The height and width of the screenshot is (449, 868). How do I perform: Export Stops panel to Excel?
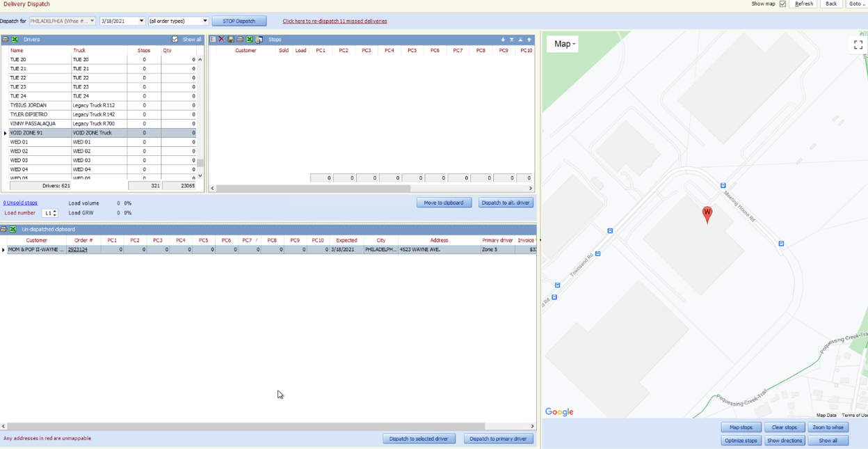pyautogui.click(x=250, y=40)
